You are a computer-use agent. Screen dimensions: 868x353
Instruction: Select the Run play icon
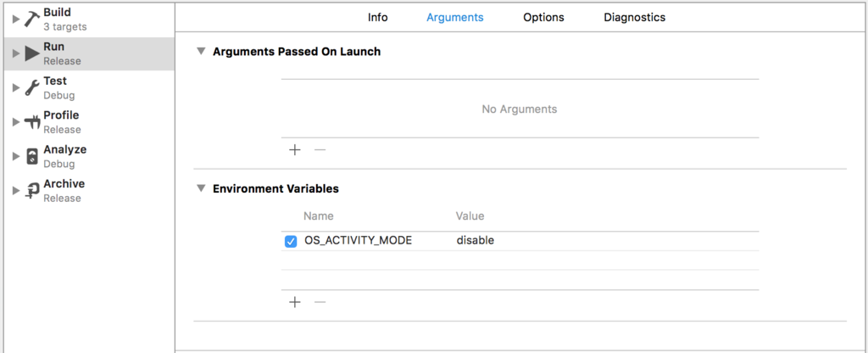[x=31, y=53]
